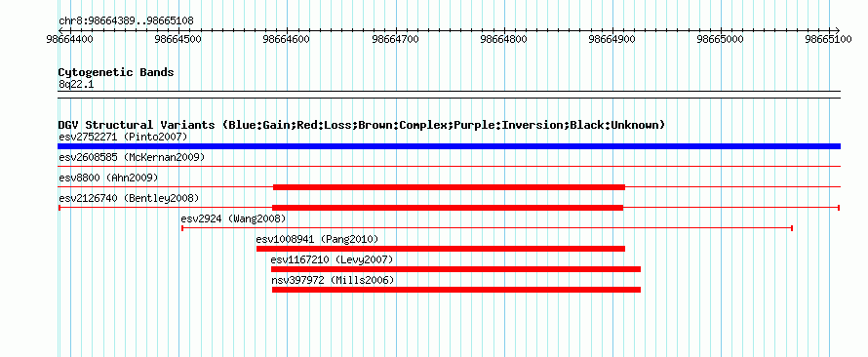Screen dimensions: 868x357
Task: Click ruler position 98665000
Action: click(x=721, y=40)
